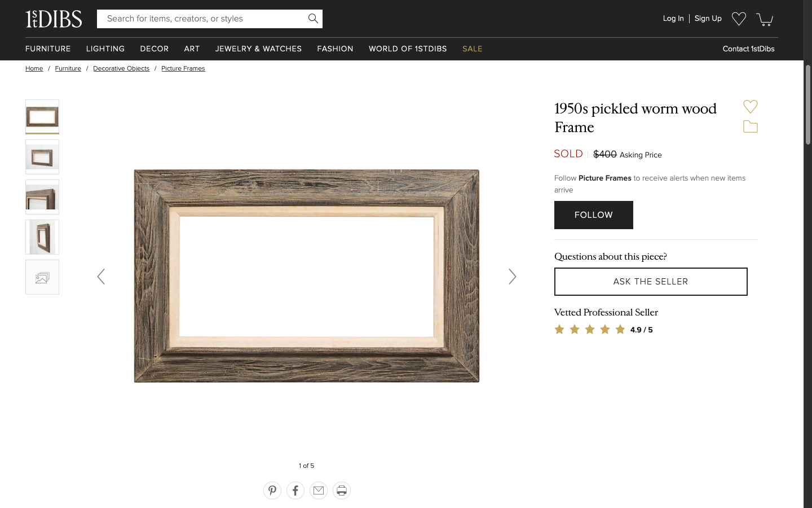Click the Follow button
Image resolution: width=812 pixels, height=508 pixels.
[593, 215]
